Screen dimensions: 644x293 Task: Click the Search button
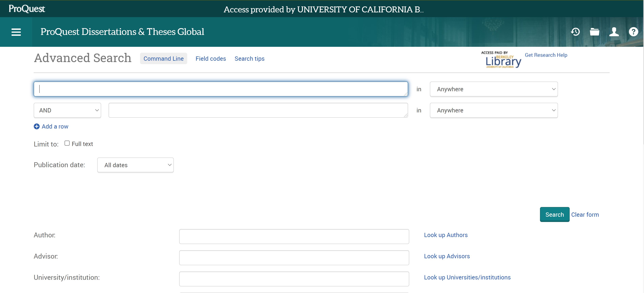[x=555, y=214]
